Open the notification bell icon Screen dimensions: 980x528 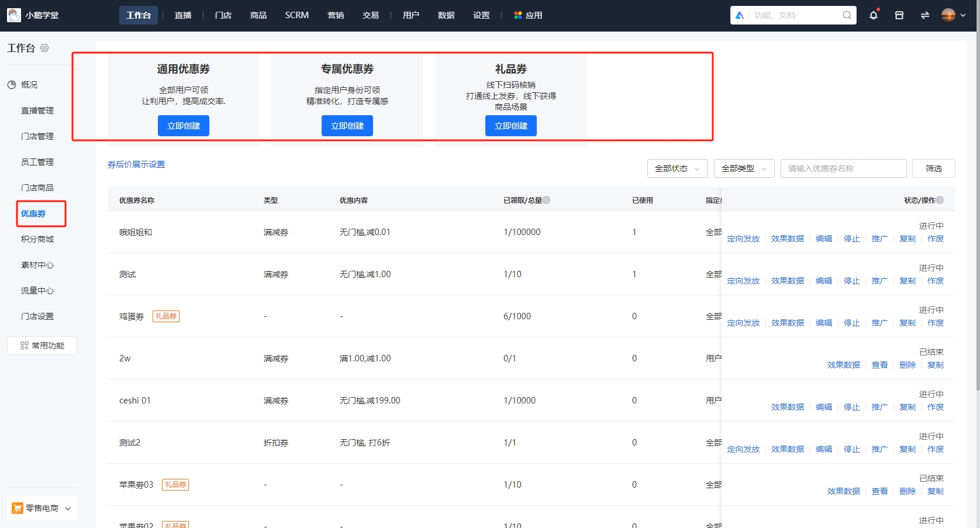point(874,15)
